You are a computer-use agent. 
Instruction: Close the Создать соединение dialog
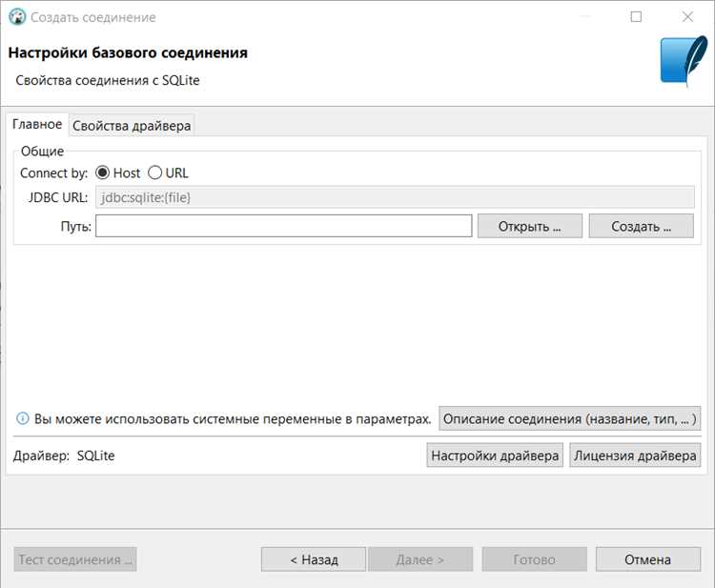[x=687, y=17]
